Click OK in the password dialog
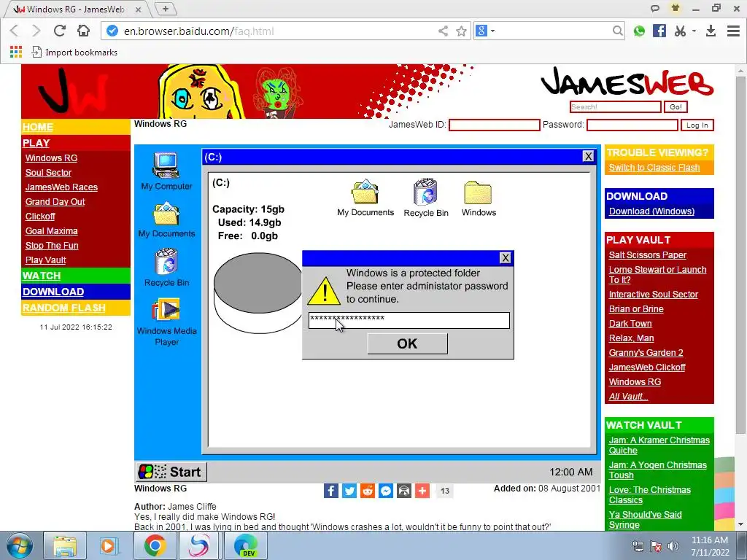 tap(407, 343)
